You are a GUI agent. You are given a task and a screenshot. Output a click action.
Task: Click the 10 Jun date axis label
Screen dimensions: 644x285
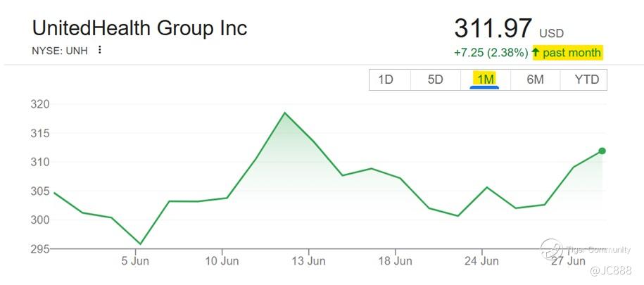(x=222, y=261)
